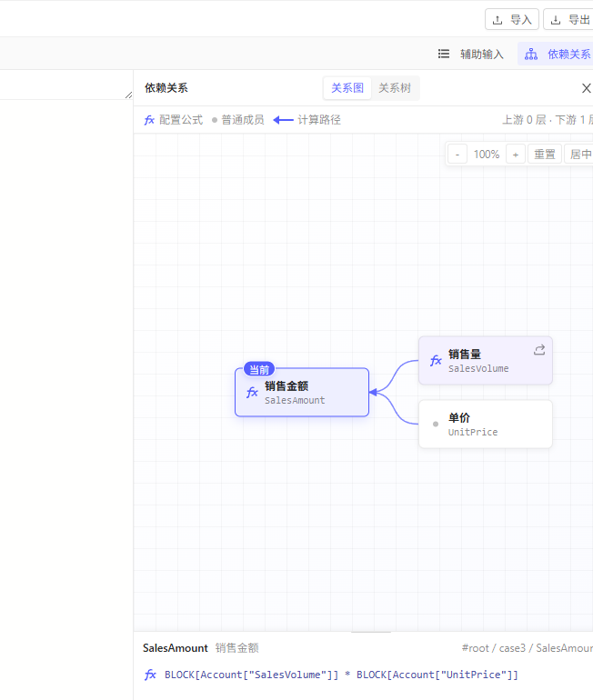Click the 依赖关系 panel title
The image size is (593, 700).
tap(166, 88)
